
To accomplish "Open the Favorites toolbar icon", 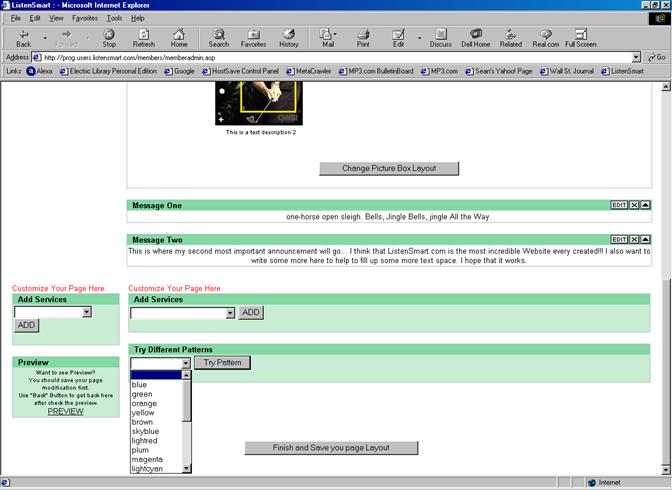I will (x=253, y=38).
